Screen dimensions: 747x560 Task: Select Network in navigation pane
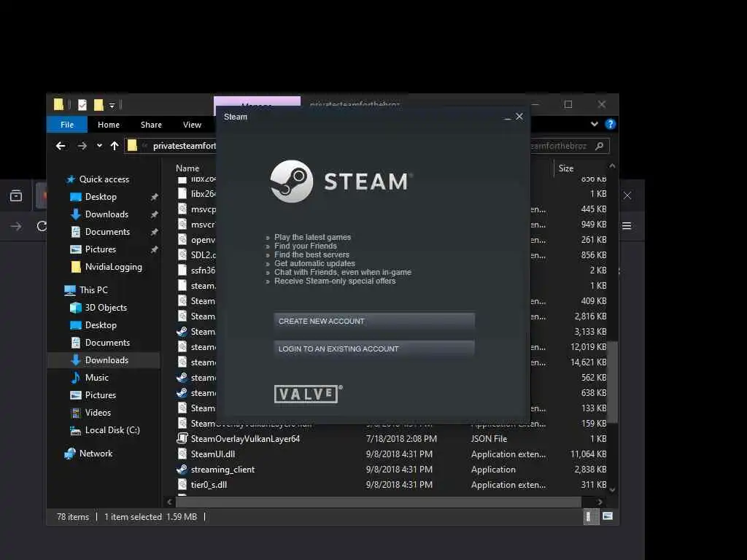coord(96,454)
